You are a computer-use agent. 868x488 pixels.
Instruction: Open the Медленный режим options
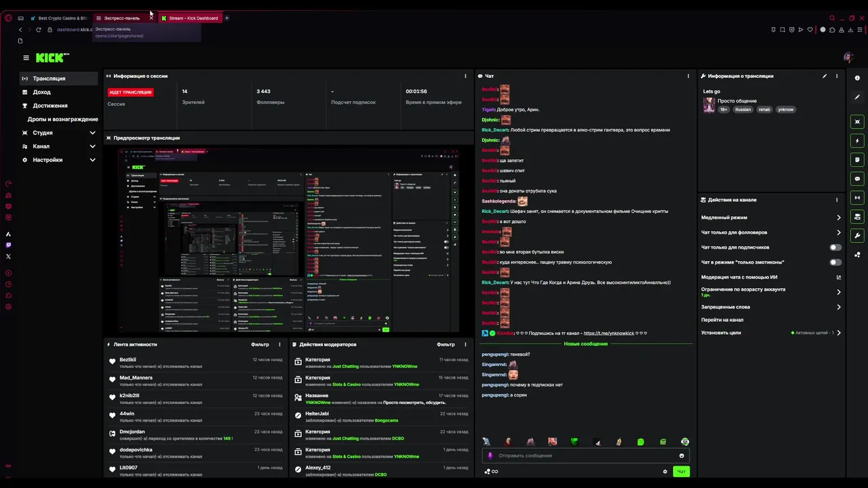coord(771,218)
